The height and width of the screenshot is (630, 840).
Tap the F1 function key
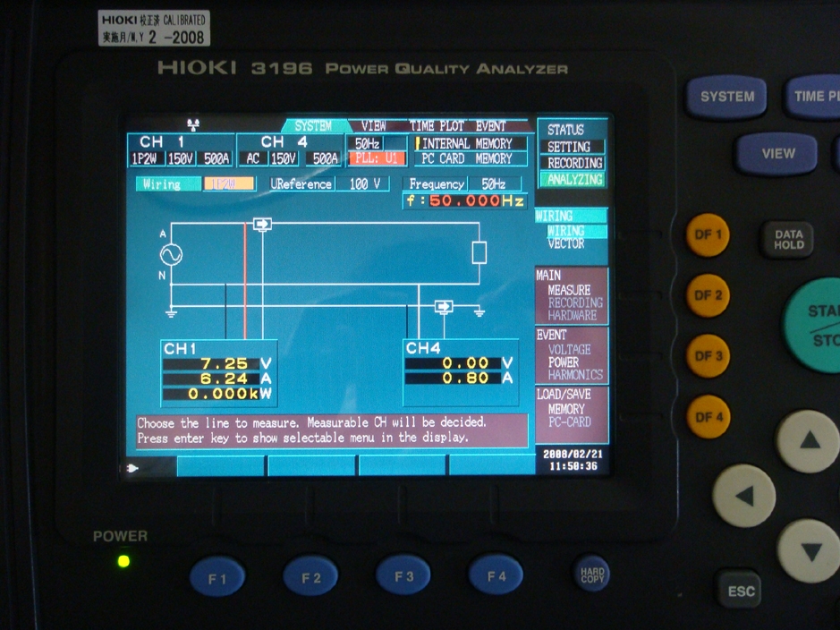217,577
